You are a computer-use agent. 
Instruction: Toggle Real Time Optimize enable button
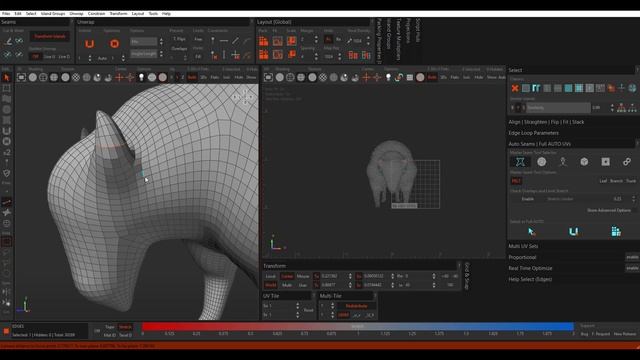(632, 268)
